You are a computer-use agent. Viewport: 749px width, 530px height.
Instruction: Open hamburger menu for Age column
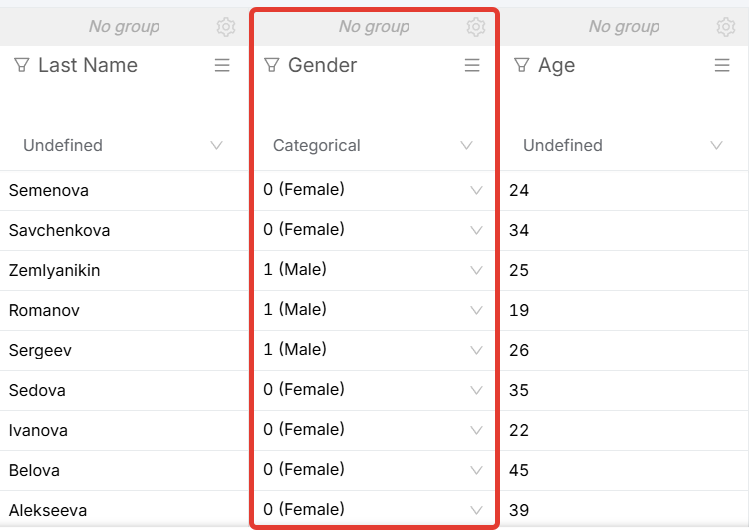point(722,65)
